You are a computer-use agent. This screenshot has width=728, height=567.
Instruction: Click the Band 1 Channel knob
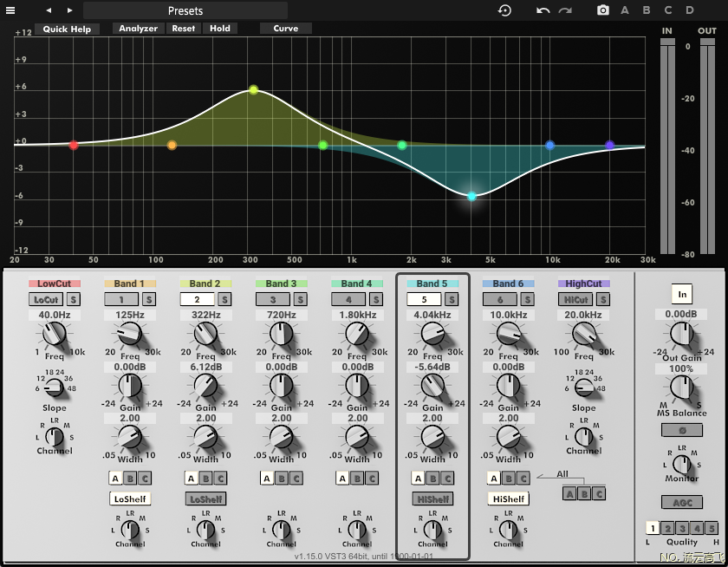coord(130,530)
